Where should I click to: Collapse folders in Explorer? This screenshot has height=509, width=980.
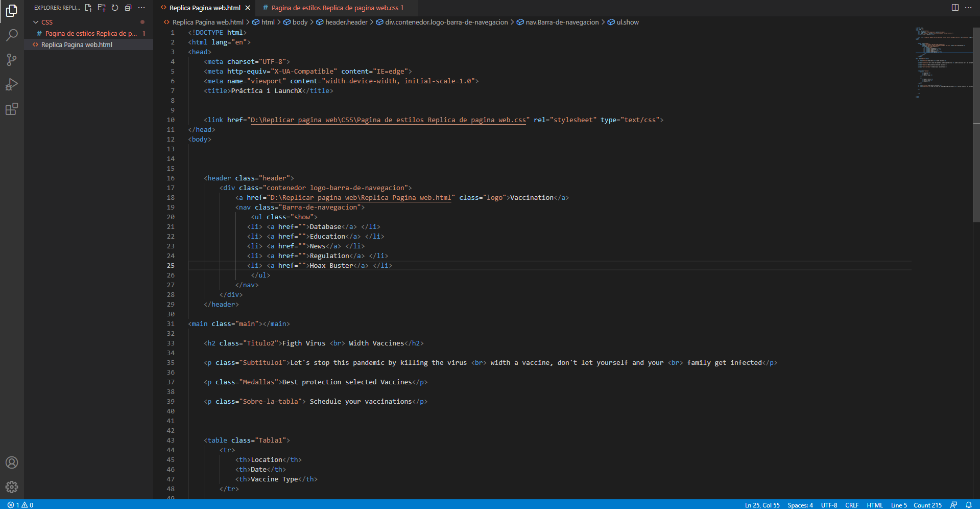coord(128,8)
